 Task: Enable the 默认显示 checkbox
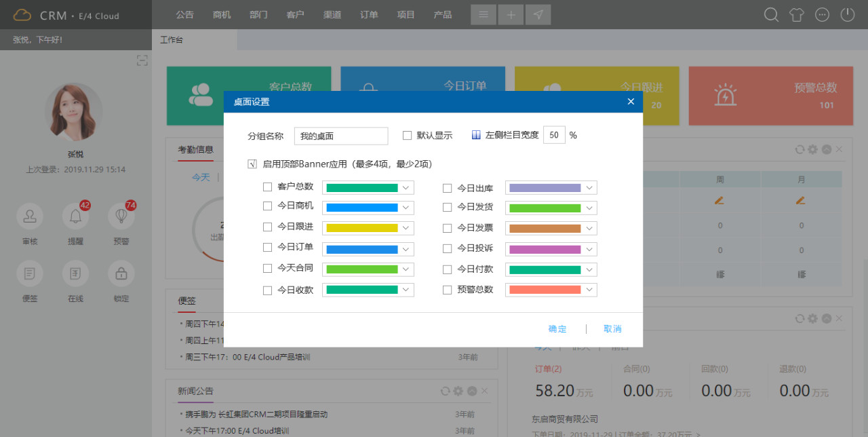(x=408, y=136)
